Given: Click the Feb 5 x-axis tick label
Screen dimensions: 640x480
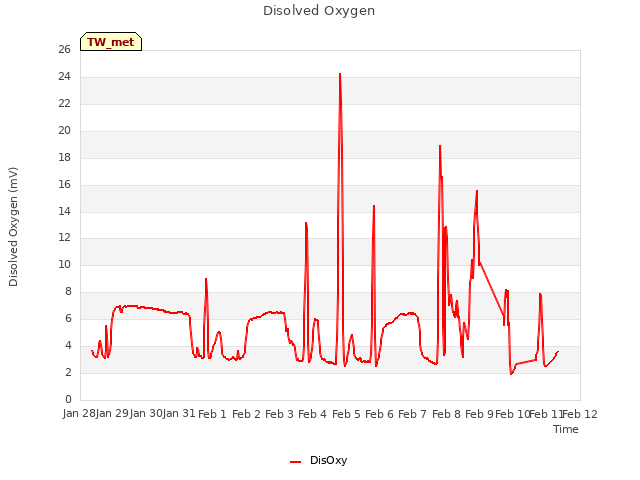Looking at the screenshot, I should pyautogui.click(x=346, y=414).
